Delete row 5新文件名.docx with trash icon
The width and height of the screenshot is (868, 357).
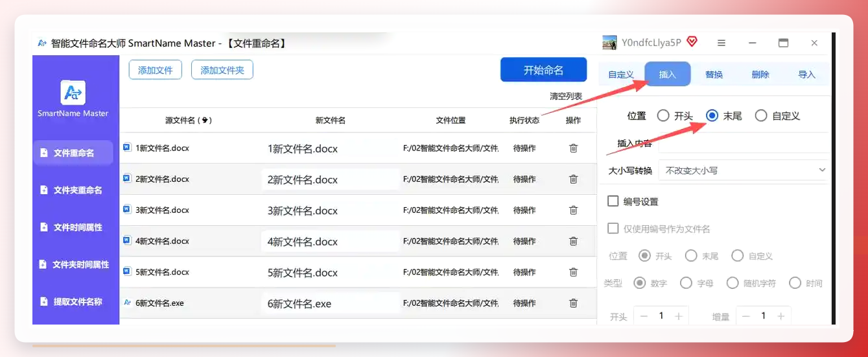click(x=573, y=272)
